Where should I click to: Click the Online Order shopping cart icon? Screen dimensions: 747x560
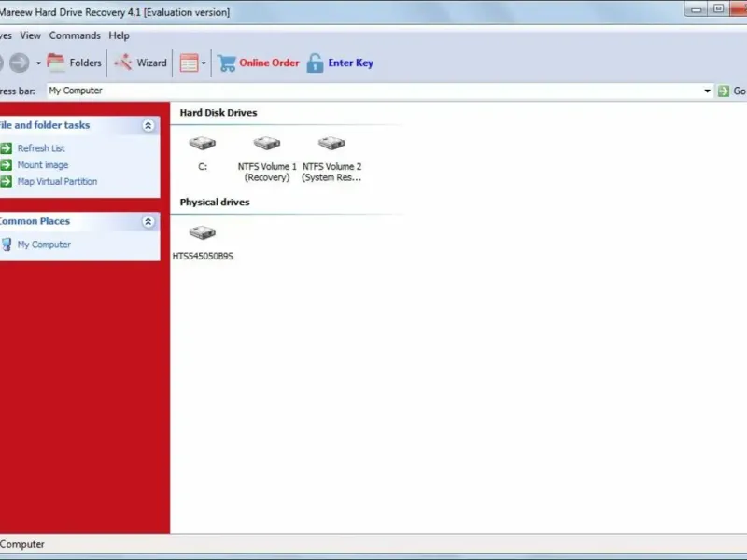[x=226, y=63]
